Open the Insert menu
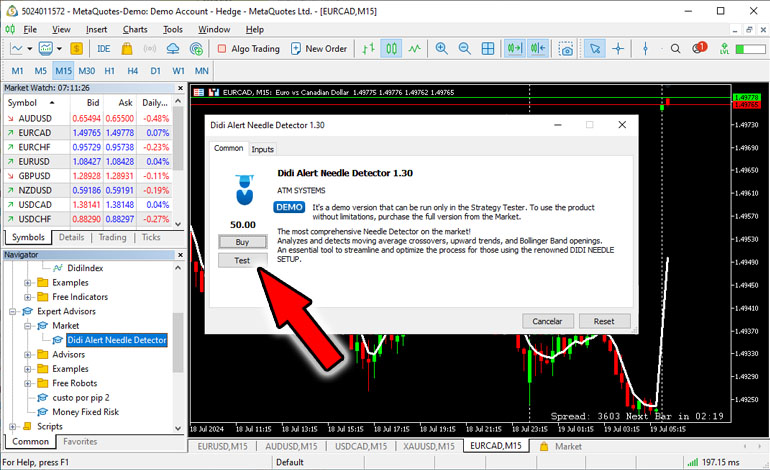This screenshot has width=770, height=470. point(96,29)
